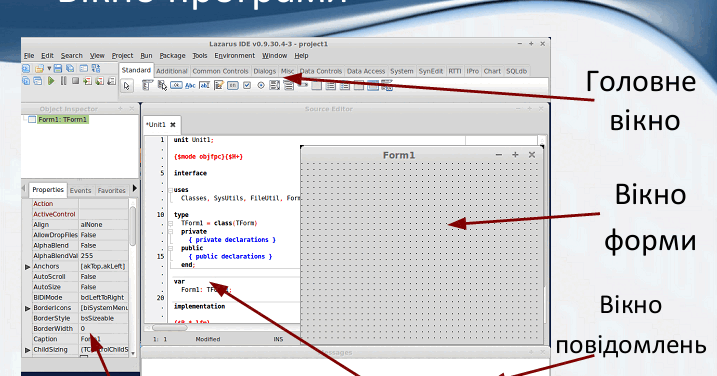Pick the TComboBox component icon
Image resolution: width=717 pixels, height=376 pixels.
289,86
